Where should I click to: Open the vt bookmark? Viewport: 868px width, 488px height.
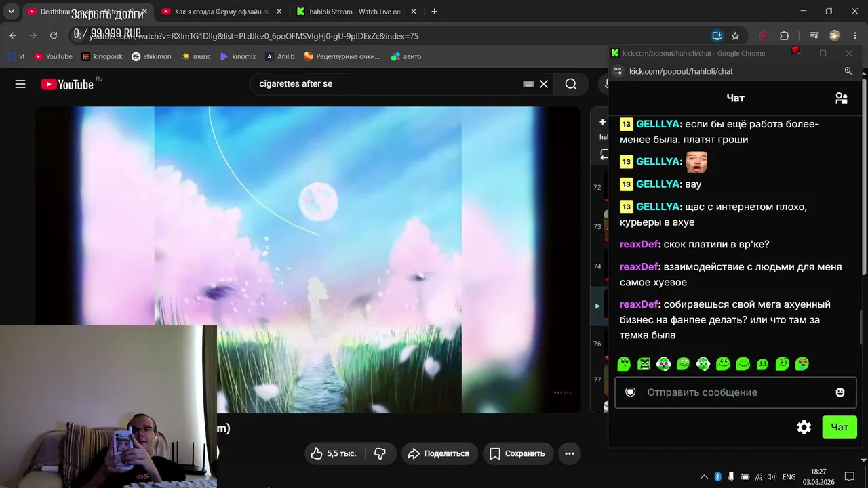tap(16, 56)
